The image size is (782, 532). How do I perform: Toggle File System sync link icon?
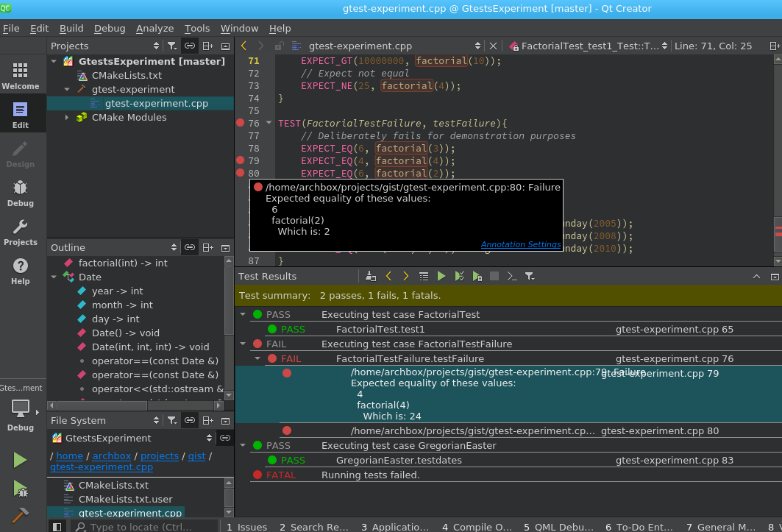point(190,421)
